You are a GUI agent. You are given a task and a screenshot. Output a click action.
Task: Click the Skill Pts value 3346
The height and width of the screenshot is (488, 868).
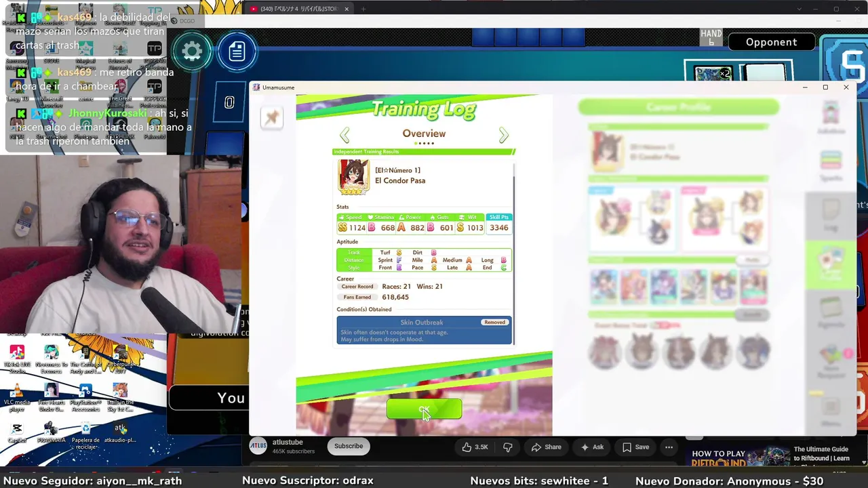[x=499, y=228]
